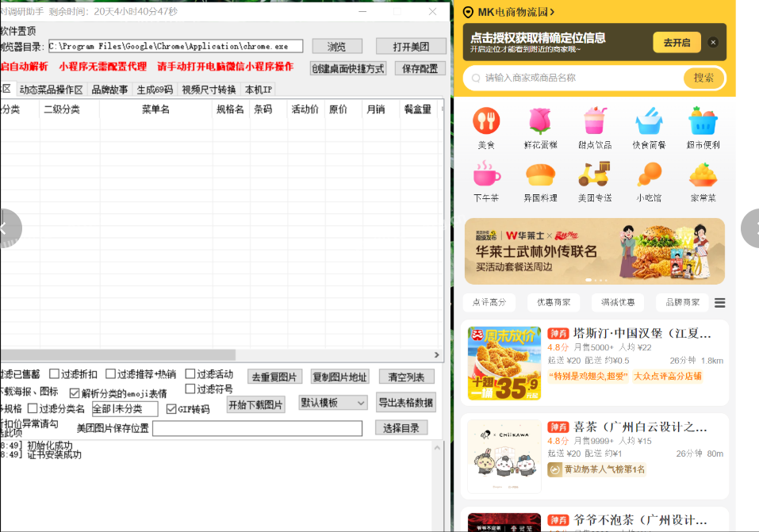Screen dimensions: 759x532
Task: Open the 喜茶 Chiikawa store thumbnail
Action: (x=504, y=457)
